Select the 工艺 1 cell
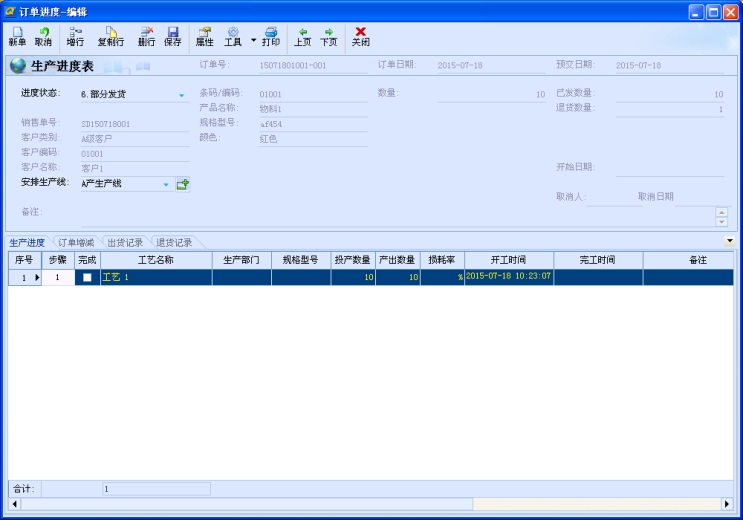 [x=156, y=277]
